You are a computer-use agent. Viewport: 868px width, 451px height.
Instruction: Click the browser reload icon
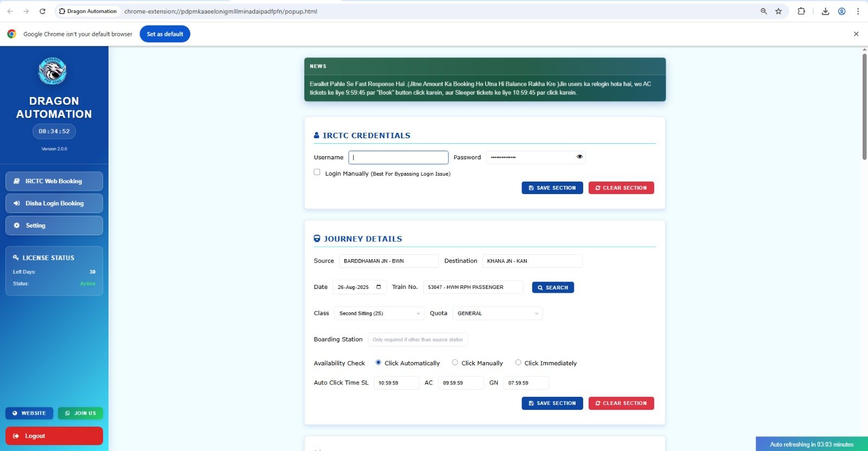[x=42, y=11]
